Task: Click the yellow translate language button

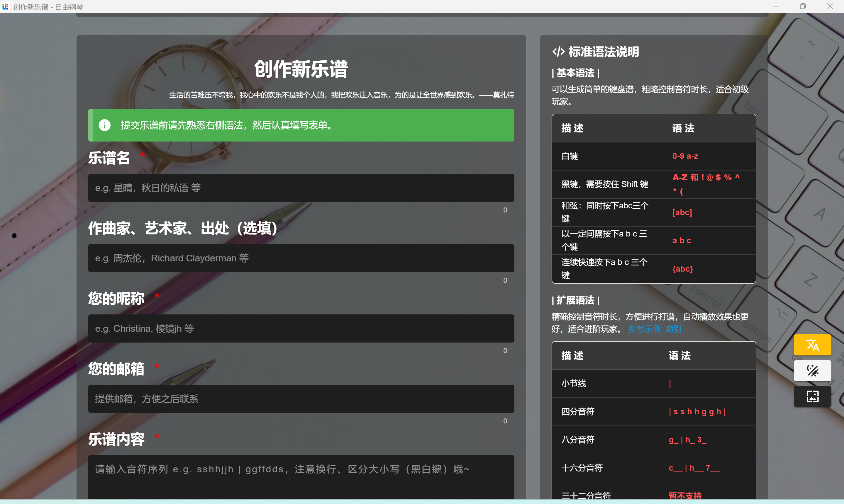Action: [x=812, y=345]
